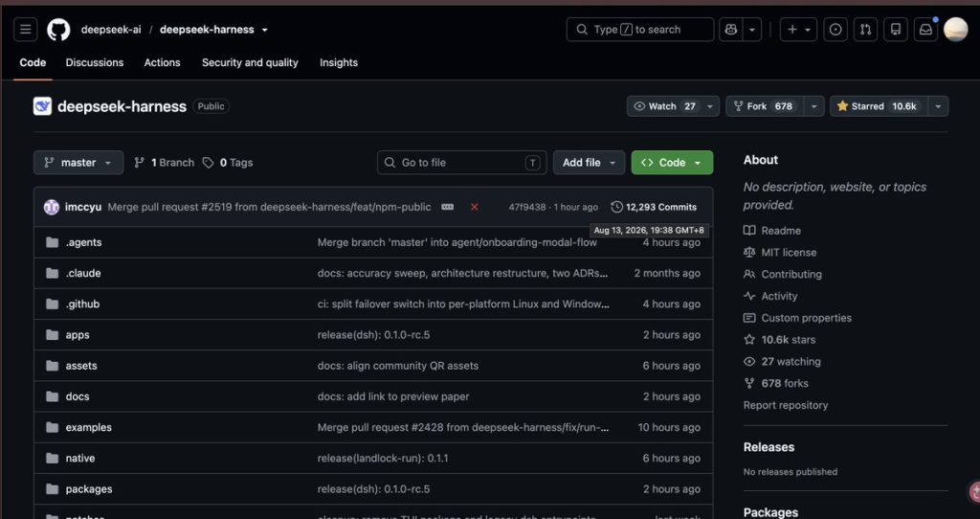
Task: Open commit 'release(landlock-run): 0.1.1'
Action: pyautogui.click(x=383, y=459)
